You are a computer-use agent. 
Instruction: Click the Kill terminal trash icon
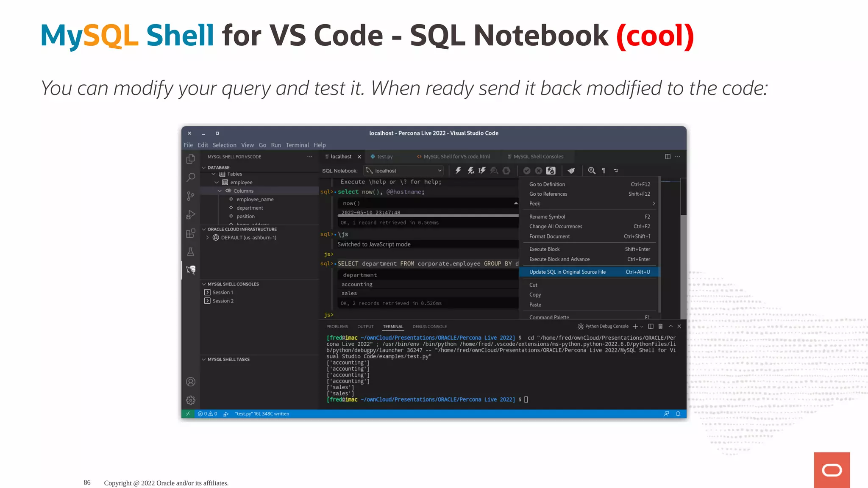(x=660, y=327)
